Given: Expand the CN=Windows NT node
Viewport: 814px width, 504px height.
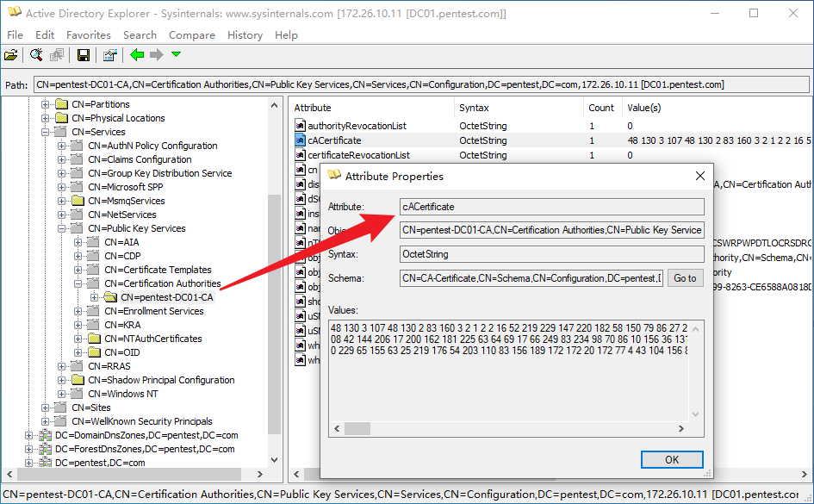Looking at the screenshot, I should click(61, 394).
